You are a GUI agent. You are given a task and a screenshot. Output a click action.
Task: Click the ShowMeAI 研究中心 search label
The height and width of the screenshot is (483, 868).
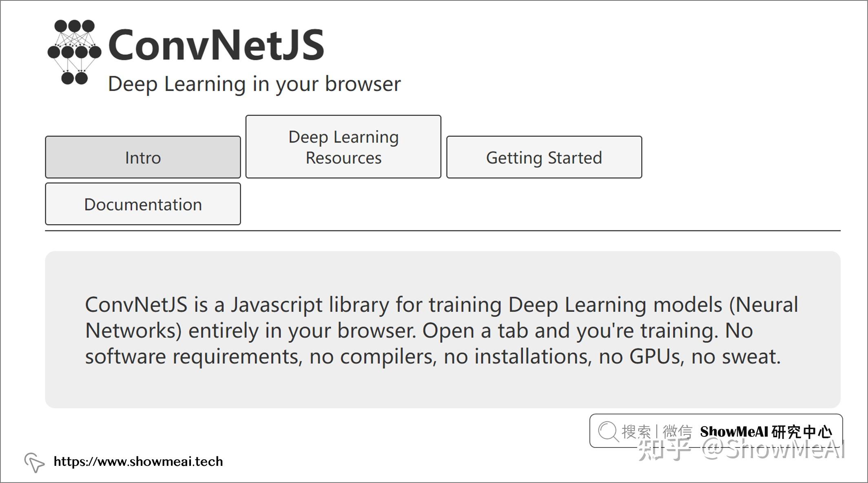coord(766,431)
